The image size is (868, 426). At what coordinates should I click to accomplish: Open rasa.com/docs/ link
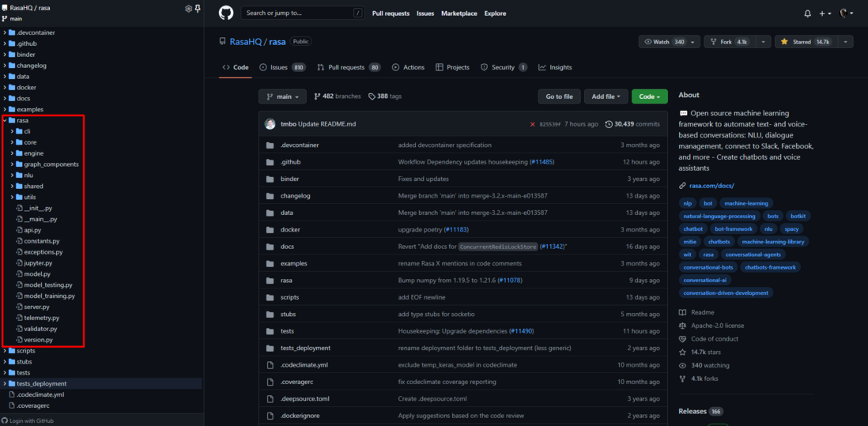711,186
